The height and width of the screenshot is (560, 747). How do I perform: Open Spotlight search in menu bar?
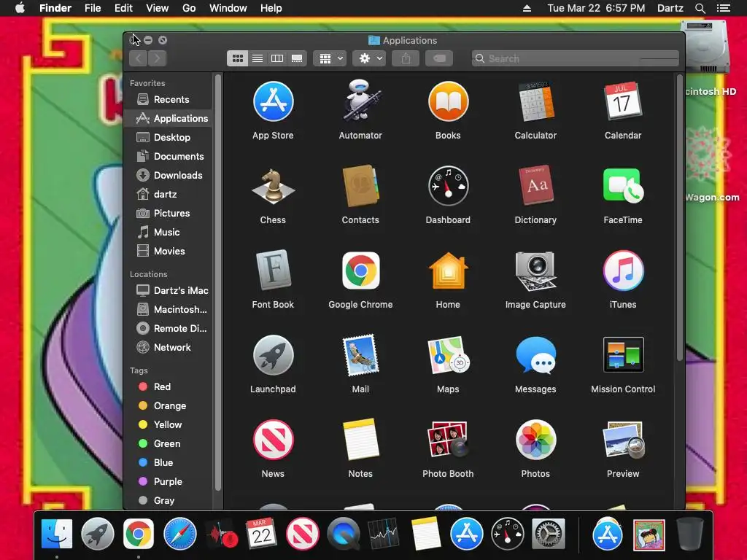pyautogui.click(x=700, y=8)
